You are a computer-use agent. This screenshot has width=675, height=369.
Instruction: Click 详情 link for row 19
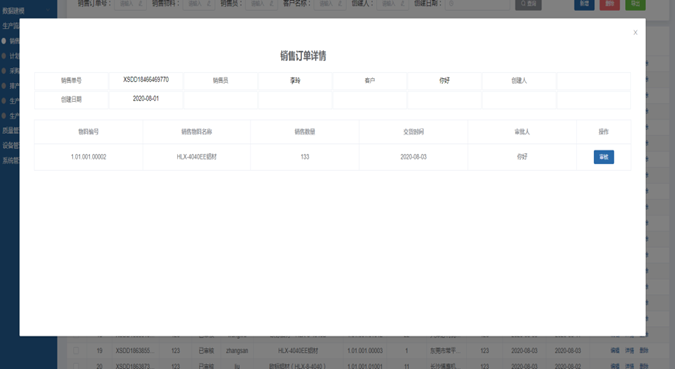(629, 350)
